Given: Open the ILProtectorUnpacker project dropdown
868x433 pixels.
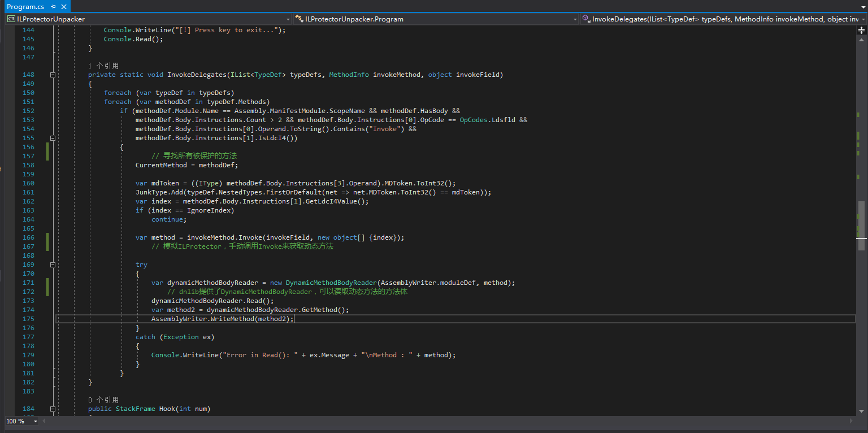Looking at the screenshot, I should point(148,19).
